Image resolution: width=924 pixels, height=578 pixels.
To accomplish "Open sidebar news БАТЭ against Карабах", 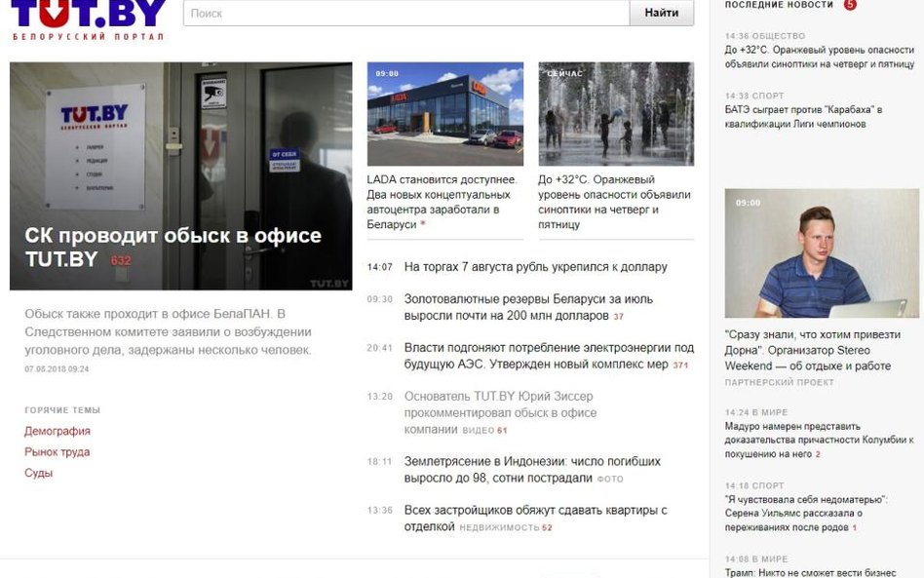I will 803,117.
